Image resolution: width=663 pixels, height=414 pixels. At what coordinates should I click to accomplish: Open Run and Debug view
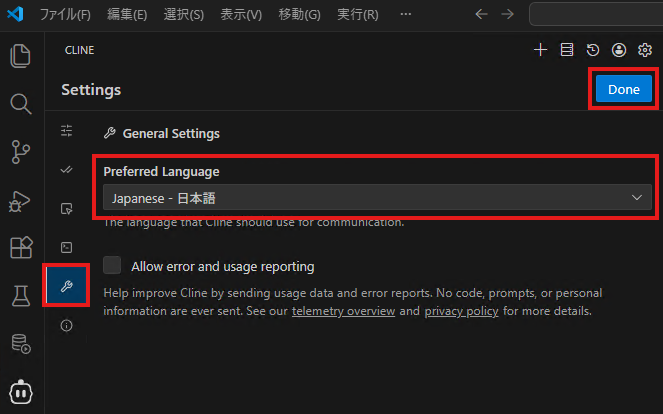coord(20,201)
